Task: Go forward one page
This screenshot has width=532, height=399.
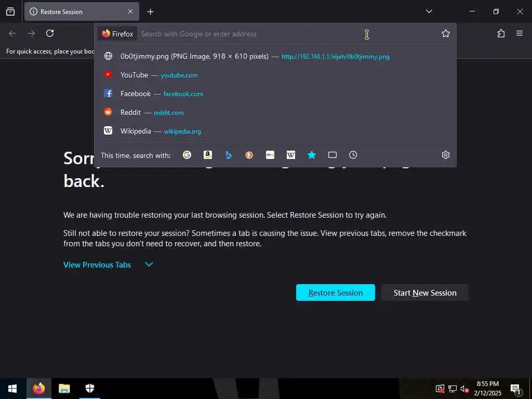Action: pos(31,33)
